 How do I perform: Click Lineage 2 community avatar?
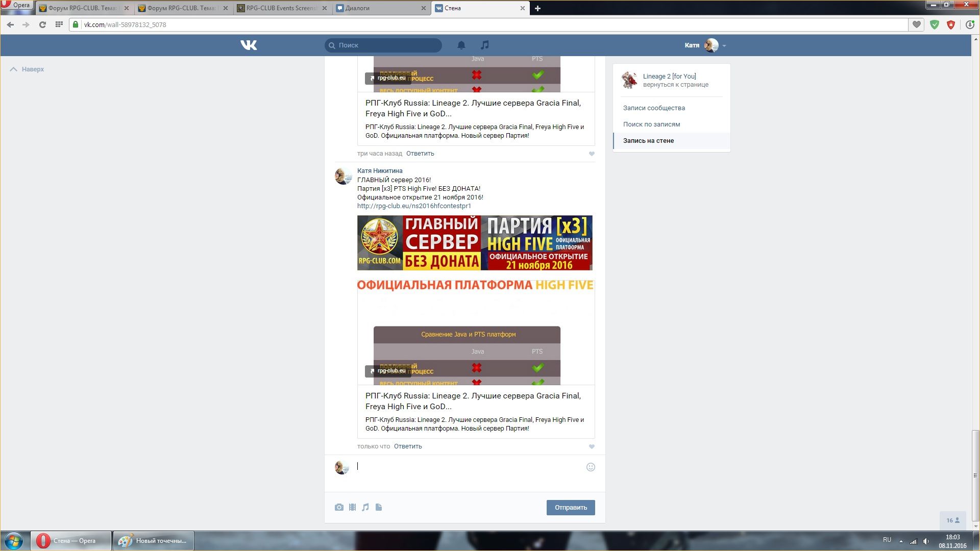pyautogui.click(x=629, y=80)
